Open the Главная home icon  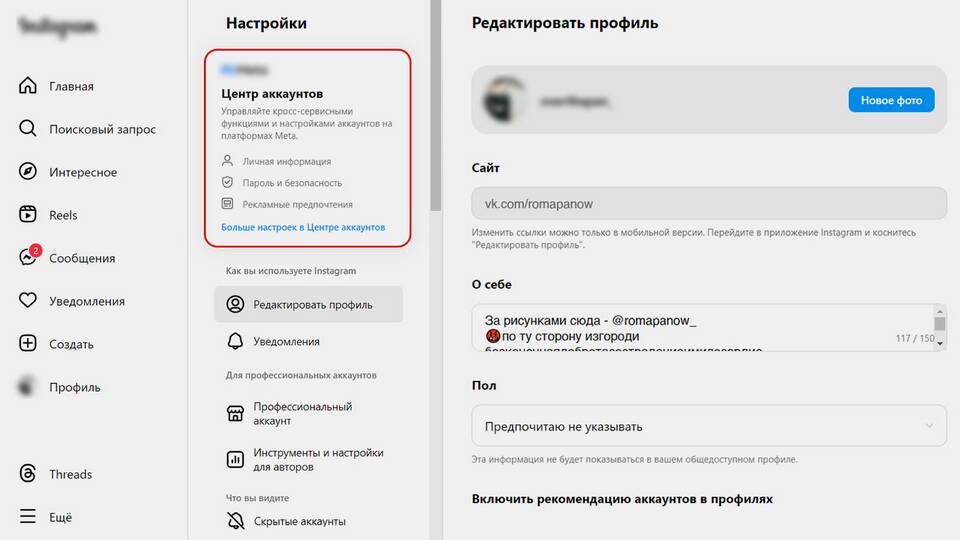tap(28, 86)
